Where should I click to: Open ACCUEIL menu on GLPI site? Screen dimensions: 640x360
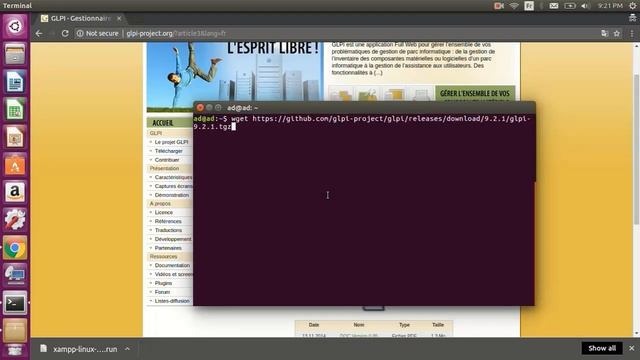pyautogui.click(x=163, y=123)
